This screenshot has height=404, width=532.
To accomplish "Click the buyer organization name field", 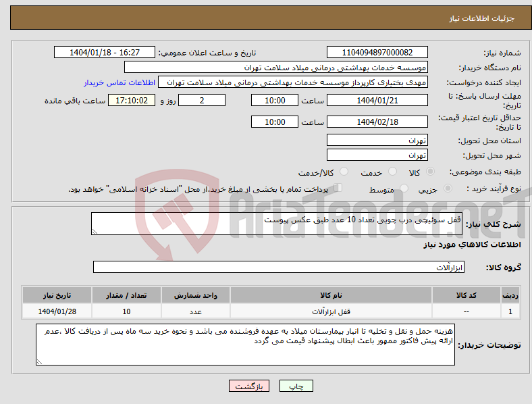I will click(276, 67).
